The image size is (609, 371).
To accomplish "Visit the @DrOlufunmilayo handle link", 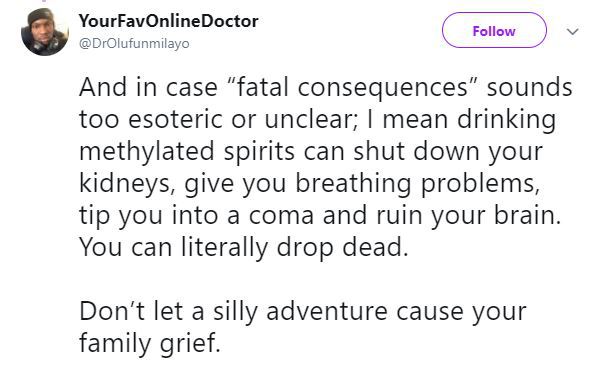I will click(x=134, y=44).
